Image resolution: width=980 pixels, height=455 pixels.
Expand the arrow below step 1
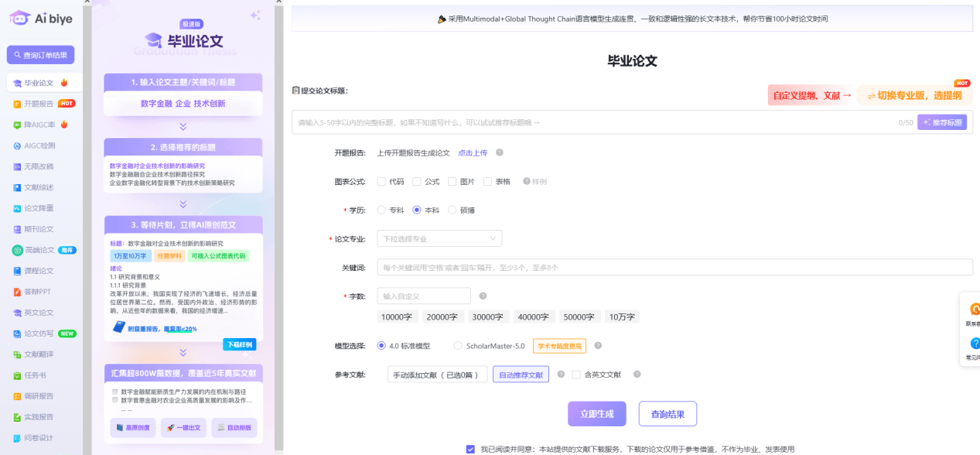(183, 126)
